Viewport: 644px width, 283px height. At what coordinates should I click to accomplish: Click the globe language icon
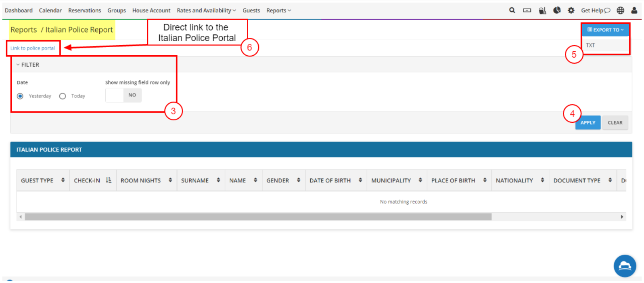[x=620, y=10]
